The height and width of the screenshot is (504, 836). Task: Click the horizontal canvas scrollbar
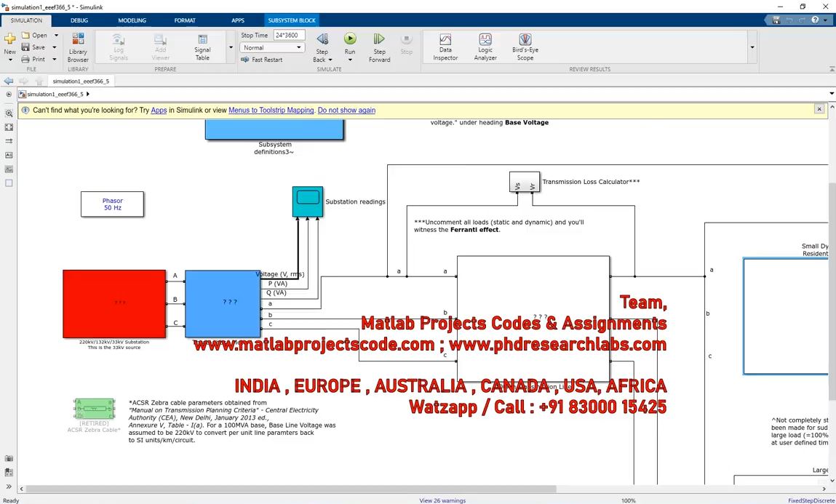291,489
